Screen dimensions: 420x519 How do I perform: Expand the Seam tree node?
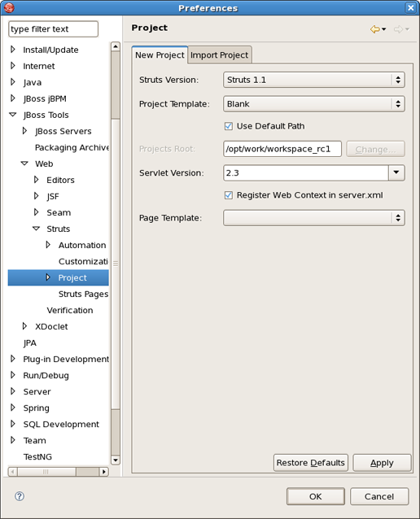[x=37, y=212]
